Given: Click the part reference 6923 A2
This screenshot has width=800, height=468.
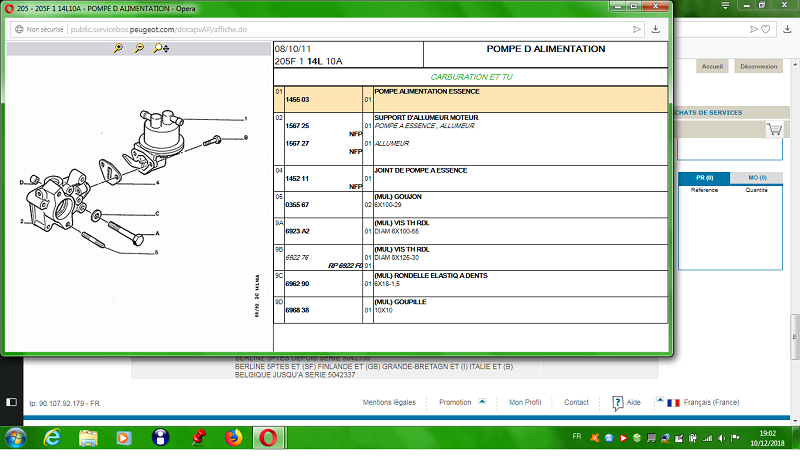Looking at the screenshot, I should [297, 232].
